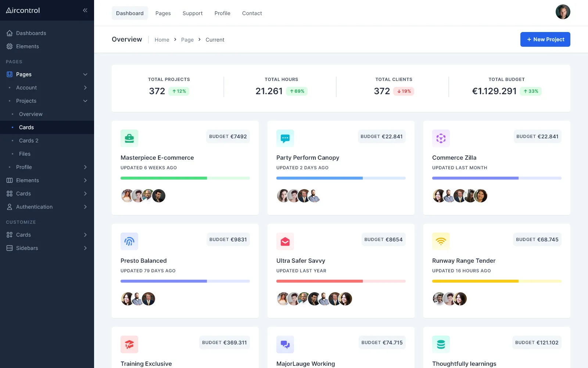Click the Runway Range Tender wifi icon
Screen dimensions: 588x368
tap(441, 241)
